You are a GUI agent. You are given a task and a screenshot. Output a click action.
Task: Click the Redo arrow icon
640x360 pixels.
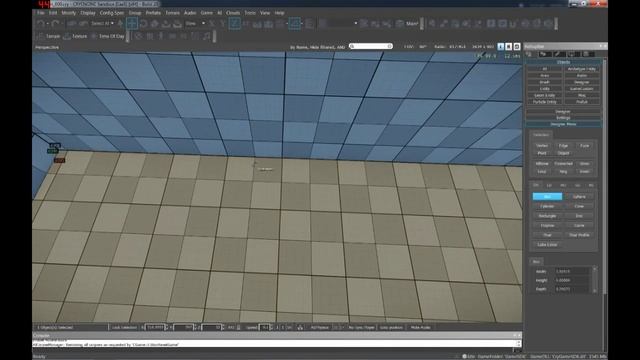coord(56,24)
